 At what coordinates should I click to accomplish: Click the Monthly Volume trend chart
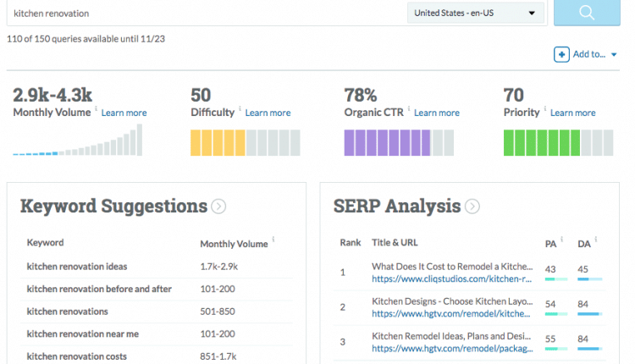(x=77, y=140)
